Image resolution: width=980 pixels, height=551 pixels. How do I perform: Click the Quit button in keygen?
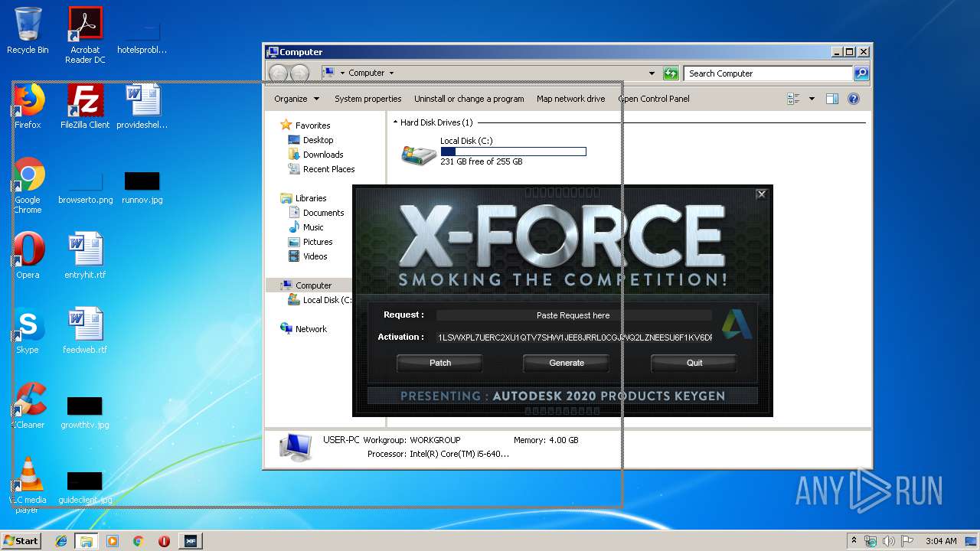(x=694, y=363)
